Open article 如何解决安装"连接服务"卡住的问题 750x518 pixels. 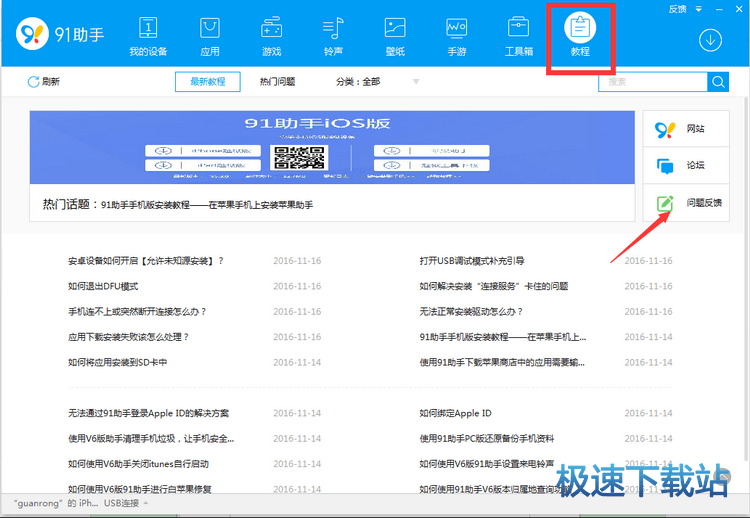(x=494, y=286)
